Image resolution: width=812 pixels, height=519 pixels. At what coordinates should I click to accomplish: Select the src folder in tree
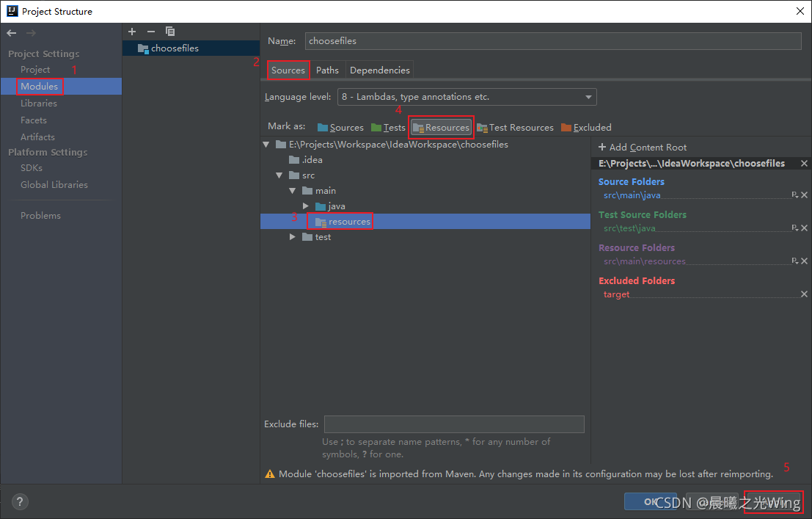tap(302, 175)
